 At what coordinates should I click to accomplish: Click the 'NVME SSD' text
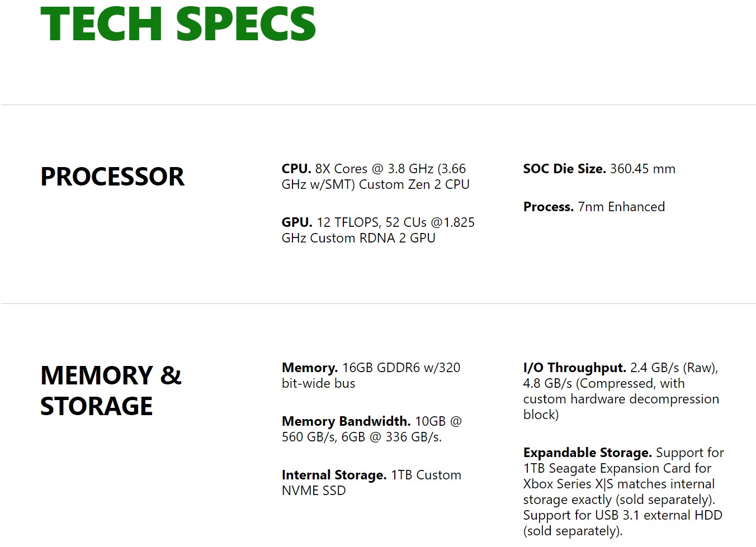coord(314,491)
